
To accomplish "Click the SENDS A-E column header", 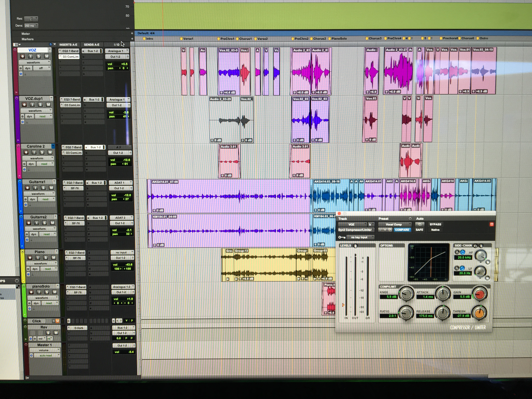I will 91,44.
